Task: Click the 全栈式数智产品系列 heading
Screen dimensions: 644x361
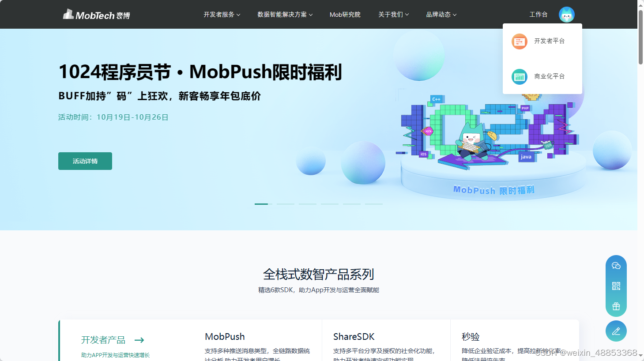Action: (x=318, y=275)
